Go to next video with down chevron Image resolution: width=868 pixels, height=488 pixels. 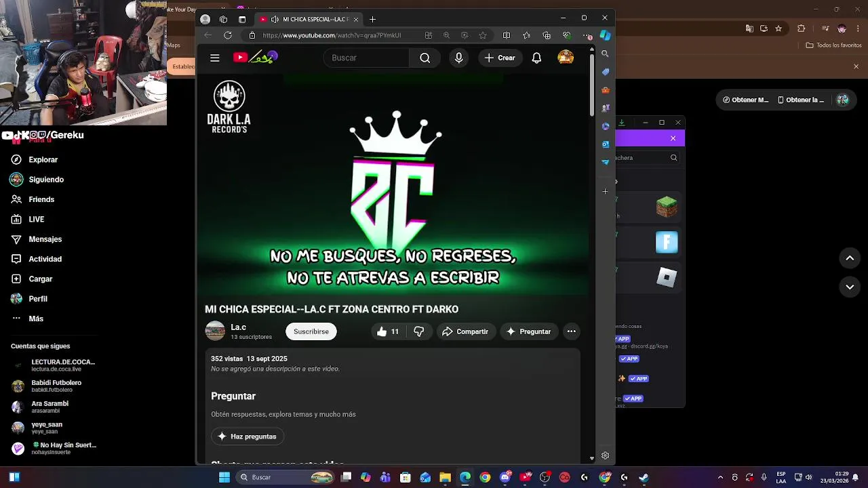point(850,287)
